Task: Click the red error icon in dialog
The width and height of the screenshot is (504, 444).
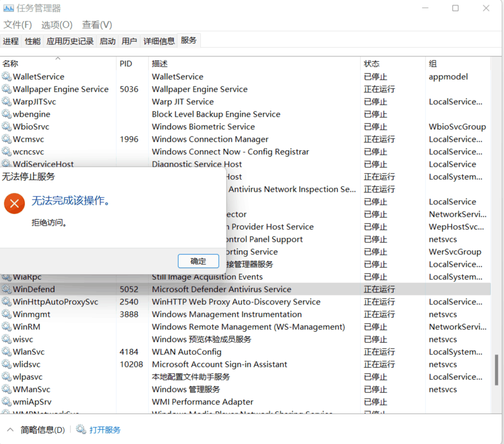Action: click(15, 203)
